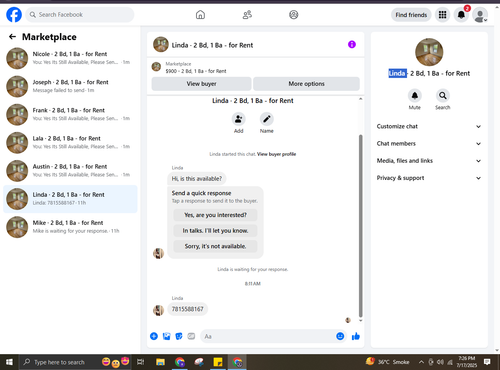This screenshot has width=500, height=370.
Task: Open Frank's rental conversation
Action: click(70, 114)
